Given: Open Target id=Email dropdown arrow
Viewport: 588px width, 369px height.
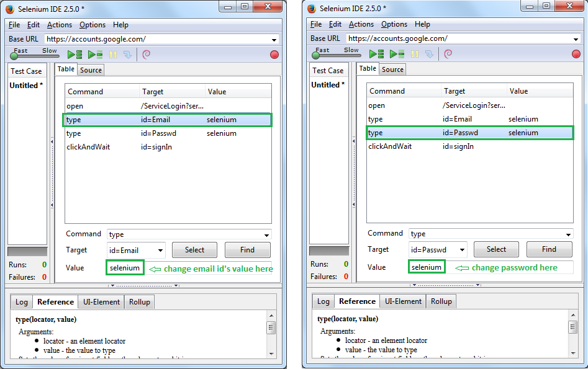Looking at the screenshot, I should (x=160, y=251).
